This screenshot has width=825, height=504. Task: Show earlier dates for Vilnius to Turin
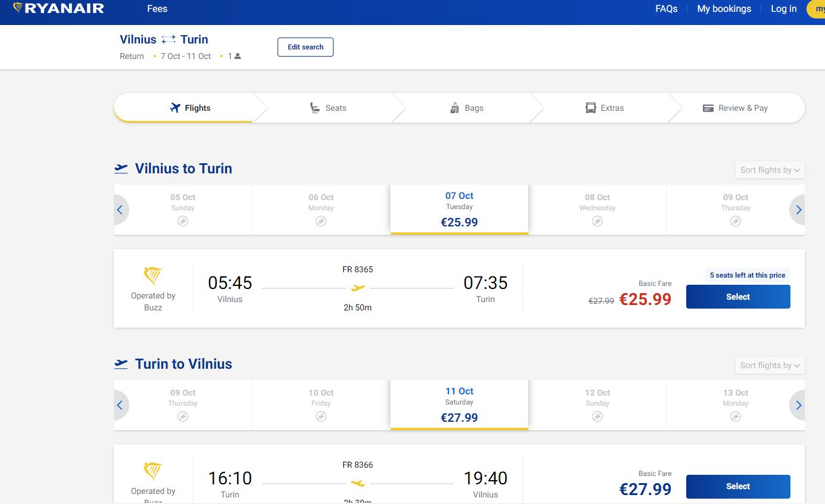120,210
